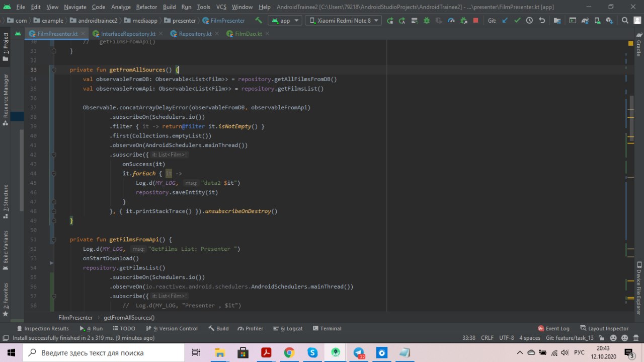Click the Git commit checkmark icon

517,21
